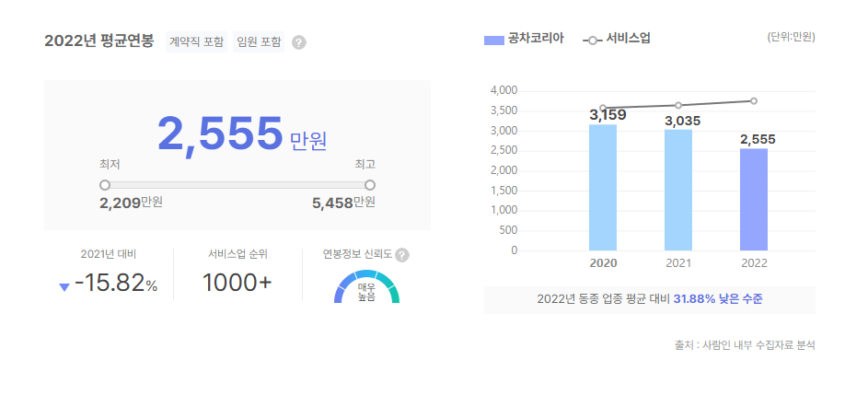Click the 4,000 y-axis tick label

[x=503, y=90]
